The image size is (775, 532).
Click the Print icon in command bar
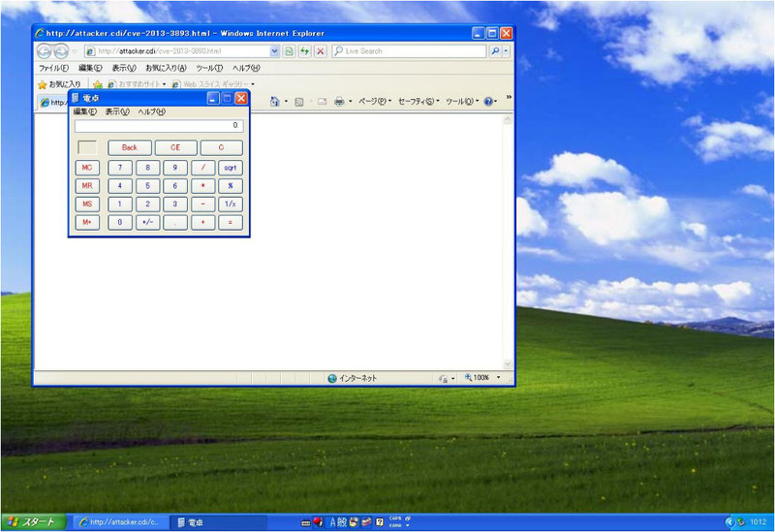(x=339, y=102)
